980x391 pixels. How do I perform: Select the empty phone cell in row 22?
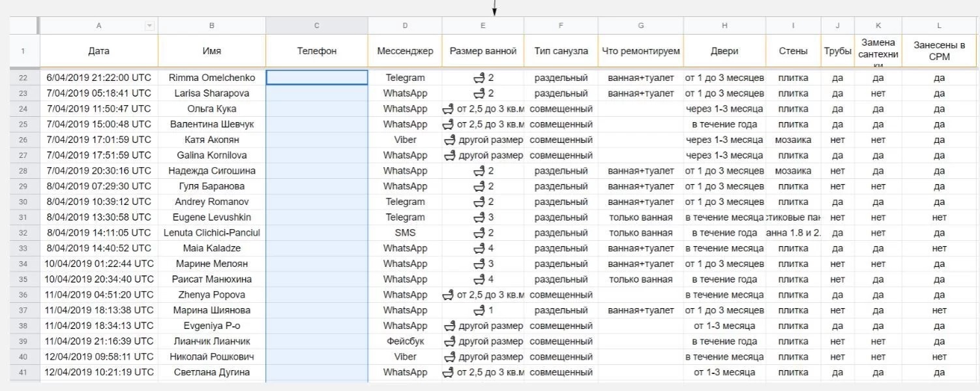click(x=317, y=78)
